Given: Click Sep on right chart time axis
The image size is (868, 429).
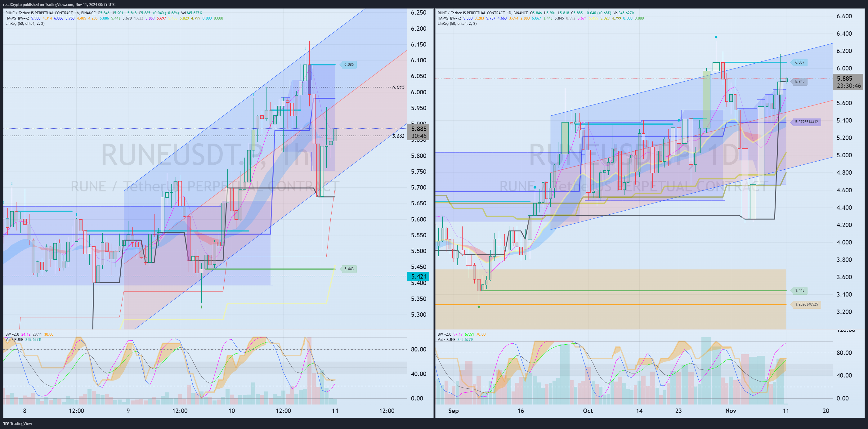Looking at the screenshot, I should pyautogui.click(x=453, y=411).
